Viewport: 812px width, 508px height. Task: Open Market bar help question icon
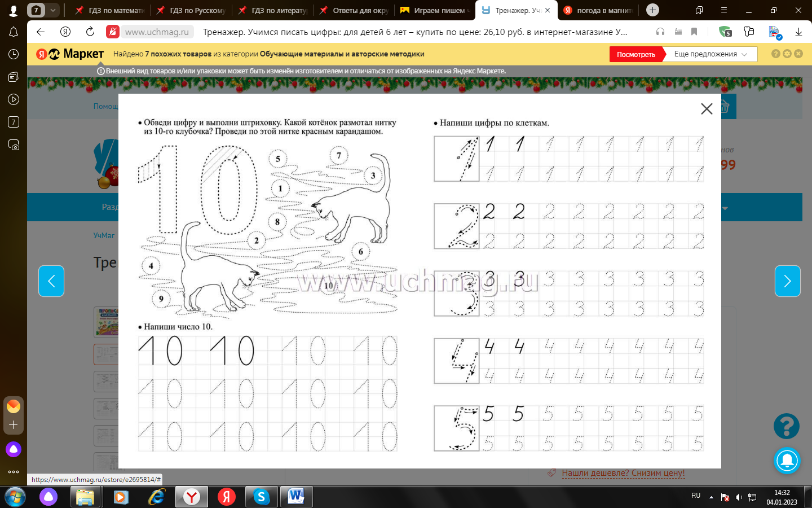(x=776, y=54)
